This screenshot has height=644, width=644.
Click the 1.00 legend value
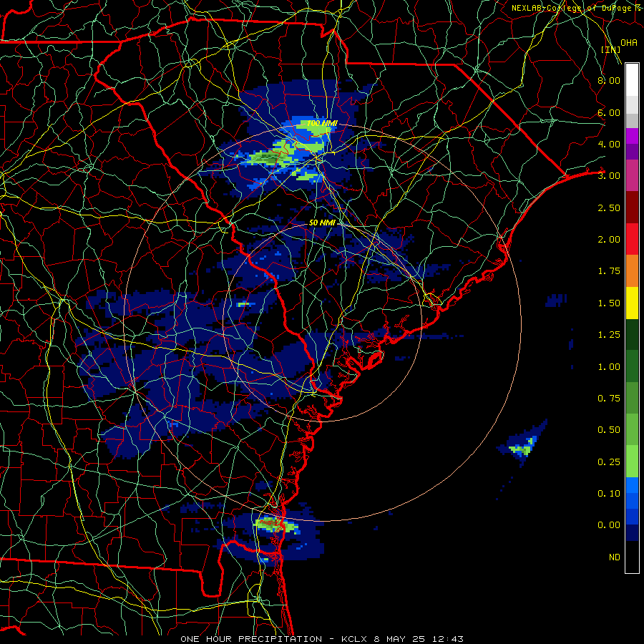tap(609, 367)
